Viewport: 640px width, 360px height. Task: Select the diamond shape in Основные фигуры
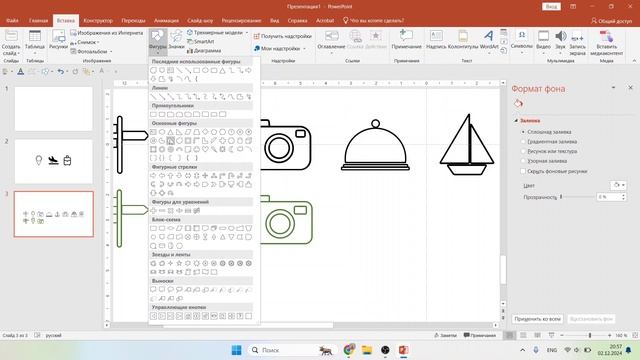point(205,132)
